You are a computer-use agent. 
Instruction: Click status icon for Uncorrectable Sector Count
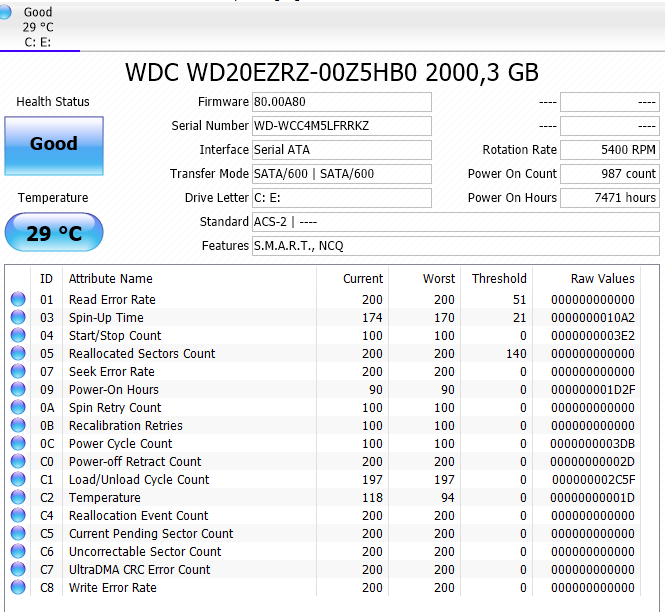(18, 551)
